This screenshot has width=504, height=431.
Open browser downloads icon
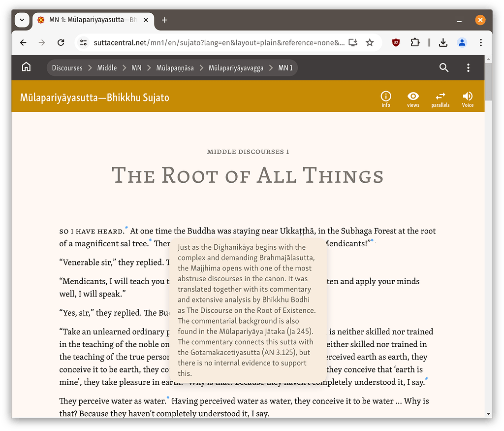(443, 43)
